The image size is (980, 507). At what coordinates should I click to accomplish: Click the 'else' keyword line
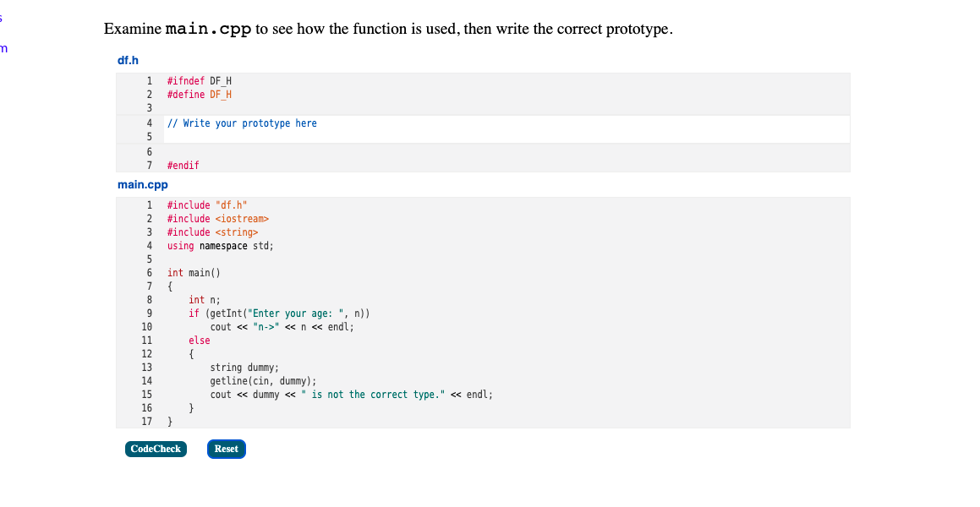coord(200,341)
